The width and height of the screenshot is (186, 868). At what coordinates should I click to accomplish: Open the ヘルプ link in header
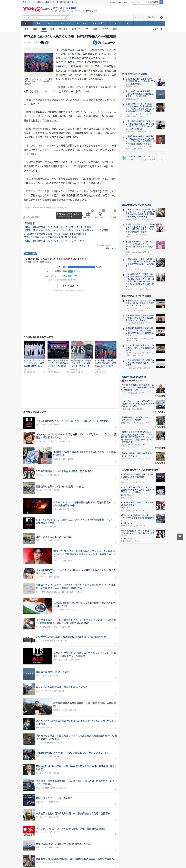point(127,2)
